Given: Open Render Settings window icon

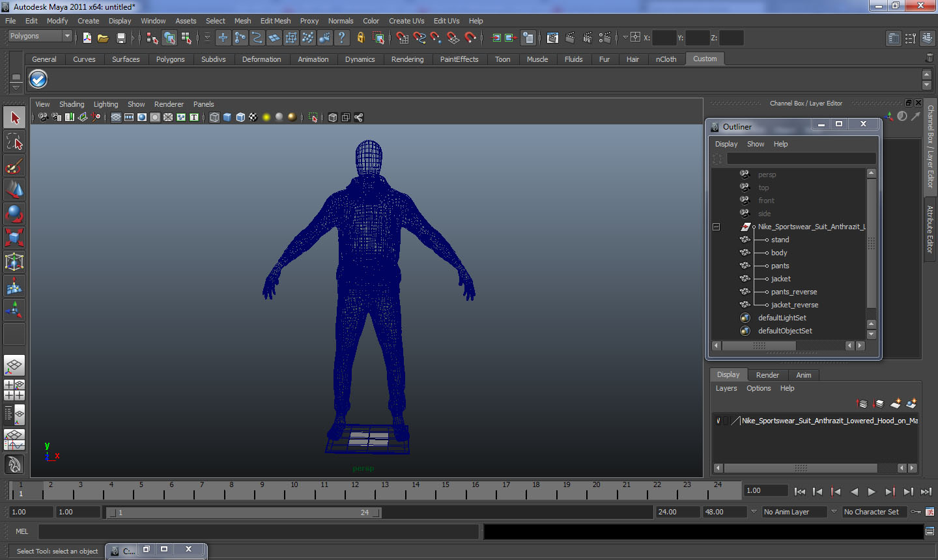Looking at the screenshot, I should [x=604, y=38].
